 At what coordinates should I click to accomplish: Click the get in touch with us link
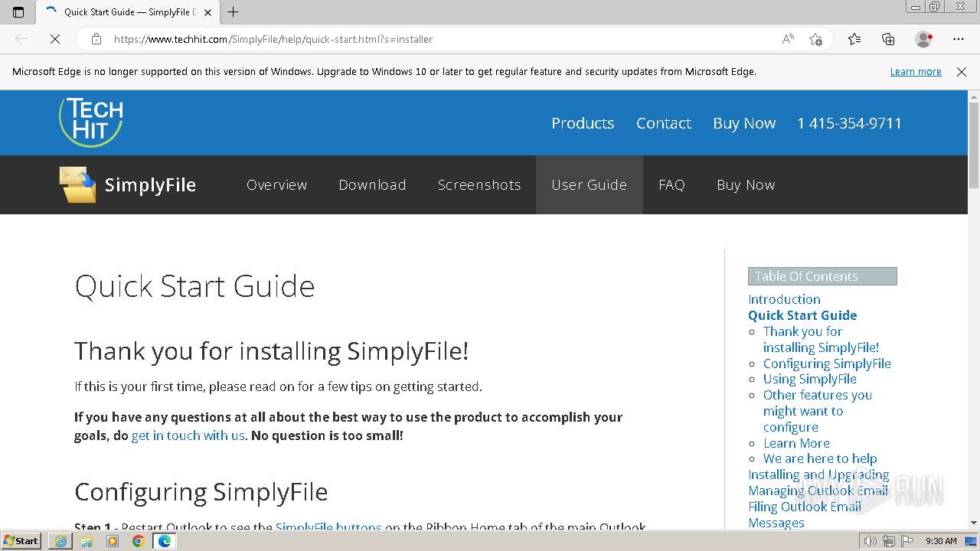[188, 435]
